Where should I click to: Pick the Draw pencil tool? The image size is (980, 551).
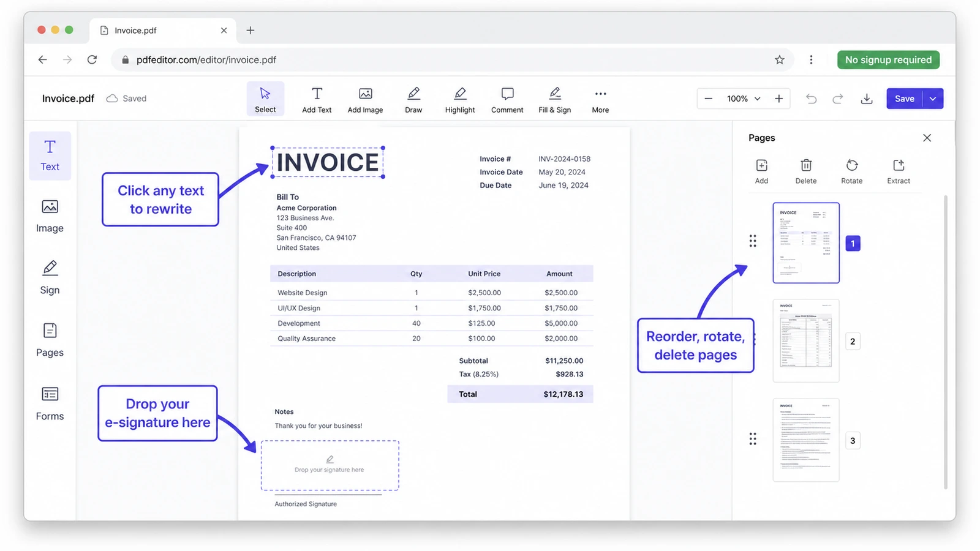pyautogui.click(x=413, y=100)
